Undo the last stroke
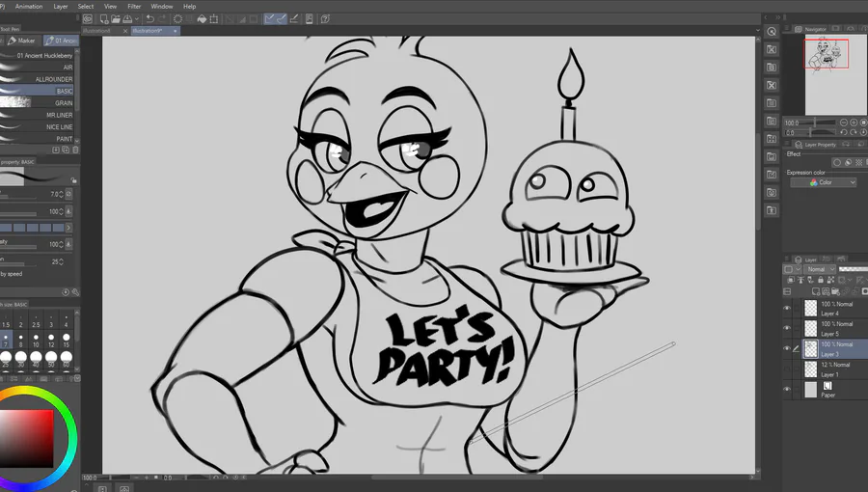This screenshot has width=868, height=492. coord(149,19)
